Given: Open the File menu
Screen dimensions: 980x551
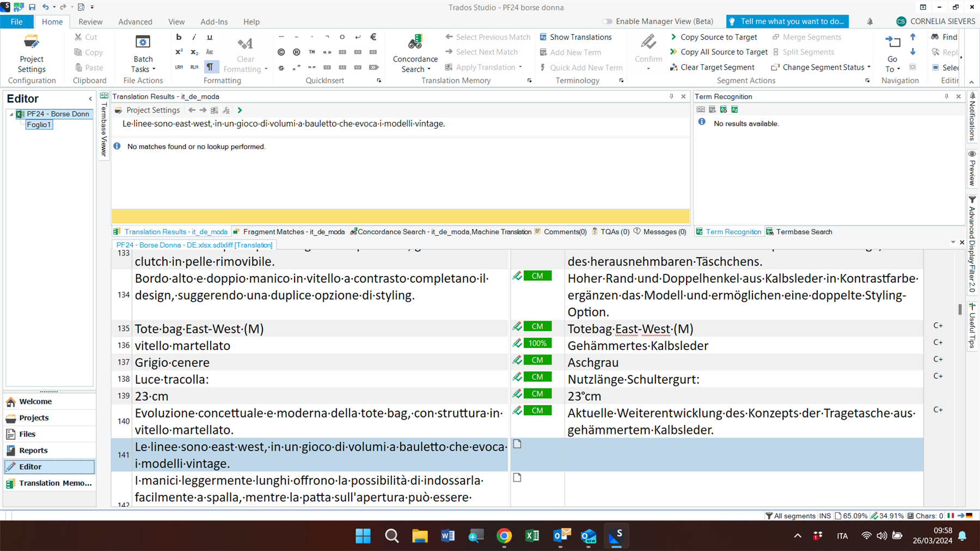Looking at the screenshot, I should (17, 21).
